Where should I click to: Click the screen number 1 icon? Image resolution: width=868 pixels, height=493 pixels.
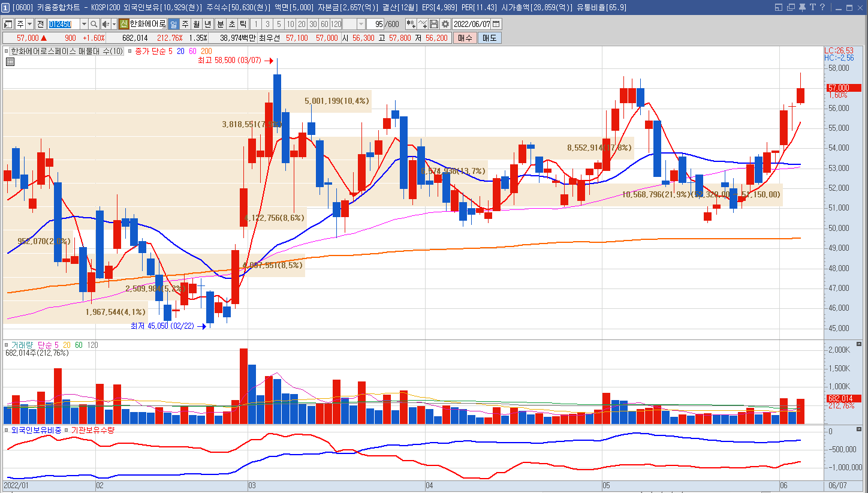tap(5, 7)
